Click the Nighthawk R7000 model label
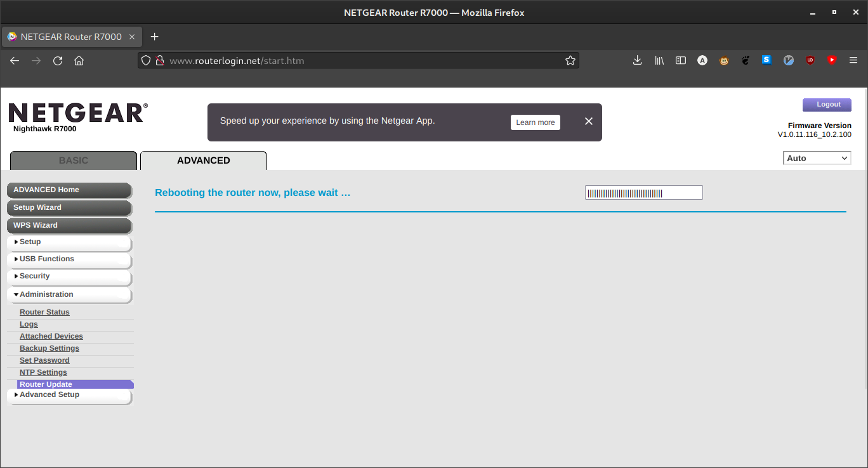 click(44, 129)
